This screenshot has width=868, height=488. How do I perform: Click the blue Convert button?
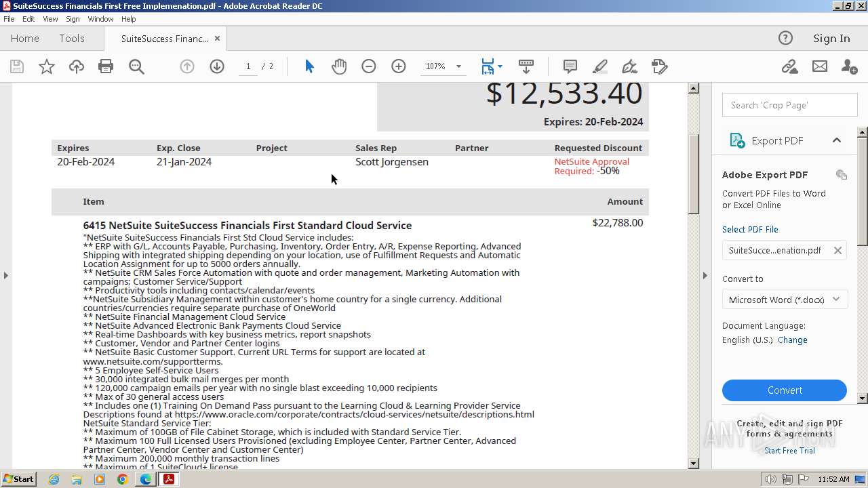[x=785, y=390]
